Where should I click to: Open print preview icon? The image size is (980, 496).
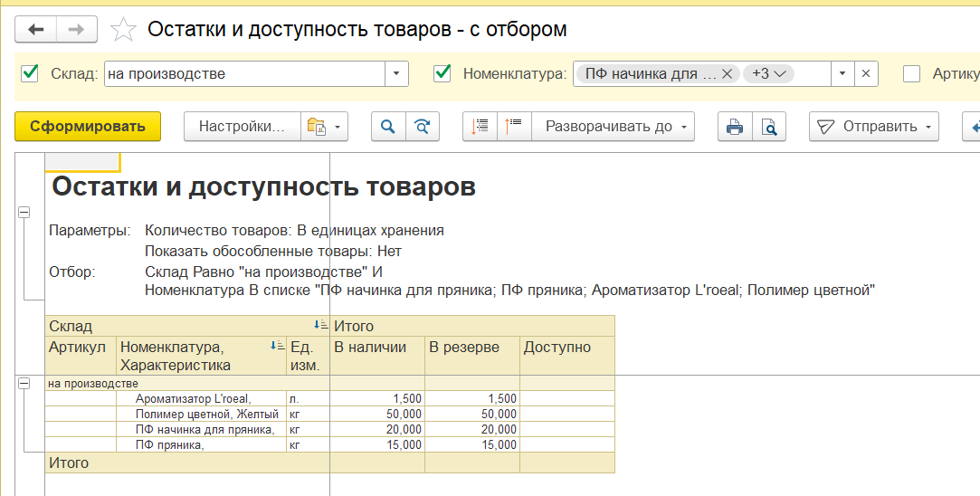[x=769, y=127]
